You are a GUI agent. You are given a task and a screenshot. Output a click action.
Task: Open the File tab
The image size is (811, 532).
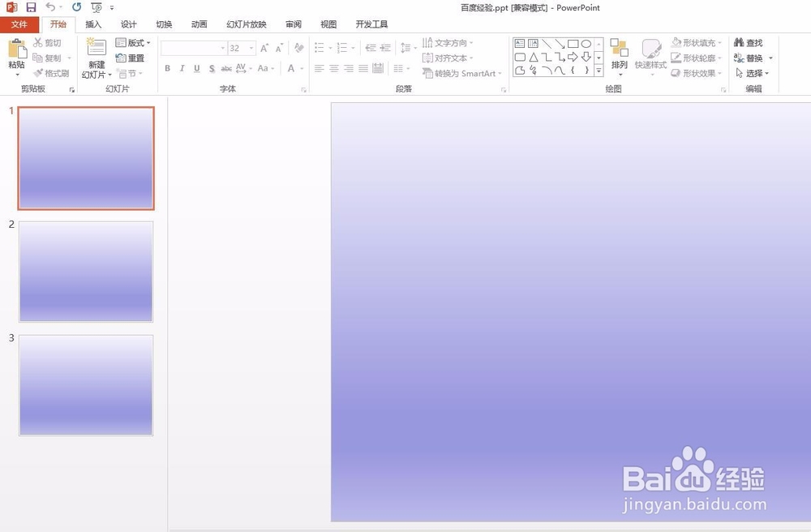click(x=19, y=24)
